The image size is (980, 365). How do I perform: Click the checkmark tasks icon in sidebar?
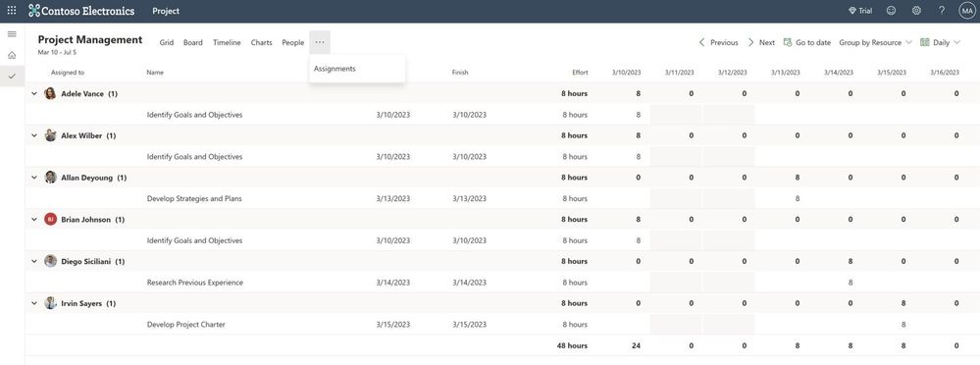point(12,77)
